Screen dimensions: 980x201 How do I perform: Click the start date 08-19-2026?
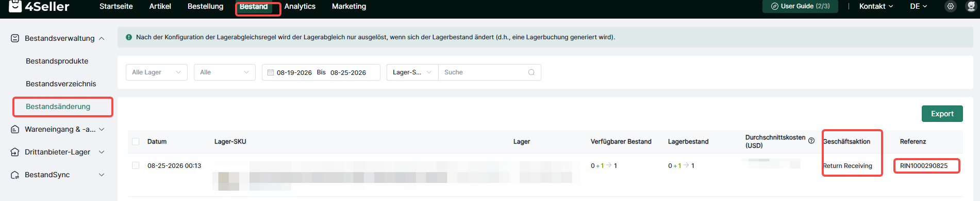(x=294, y=72)
